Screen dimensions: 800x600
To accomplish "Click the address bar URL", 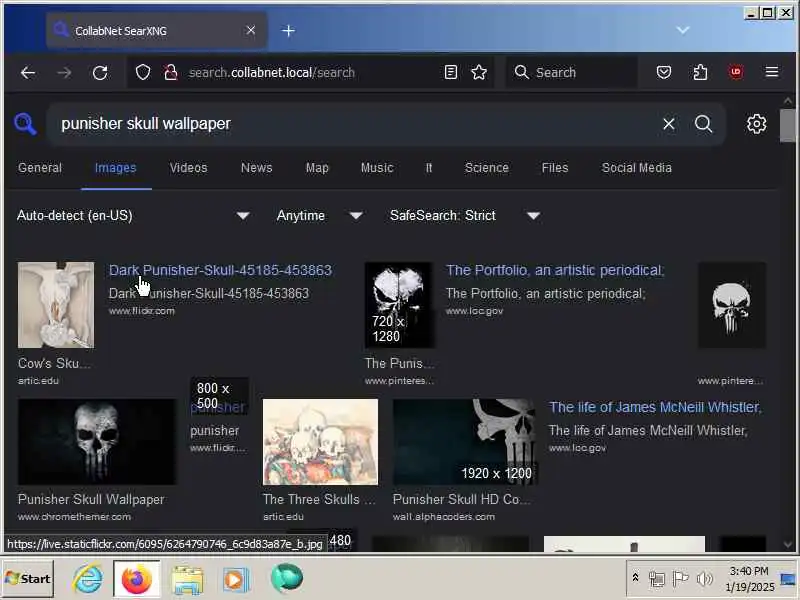I will tap(271, 72).
